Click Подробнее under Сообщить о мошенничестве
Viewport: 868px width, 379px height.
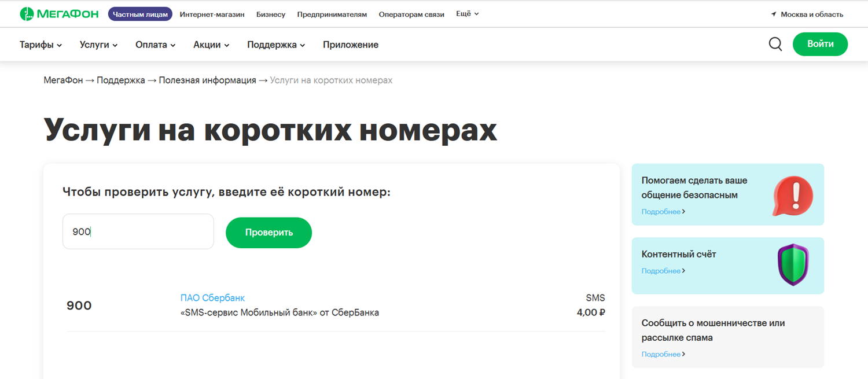click(x=663, y=354)
